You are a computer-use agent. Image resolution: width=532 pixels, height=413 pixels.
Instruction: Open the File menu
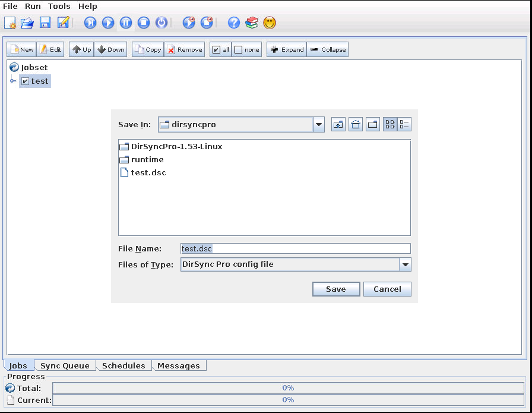[x=10, y=6]
